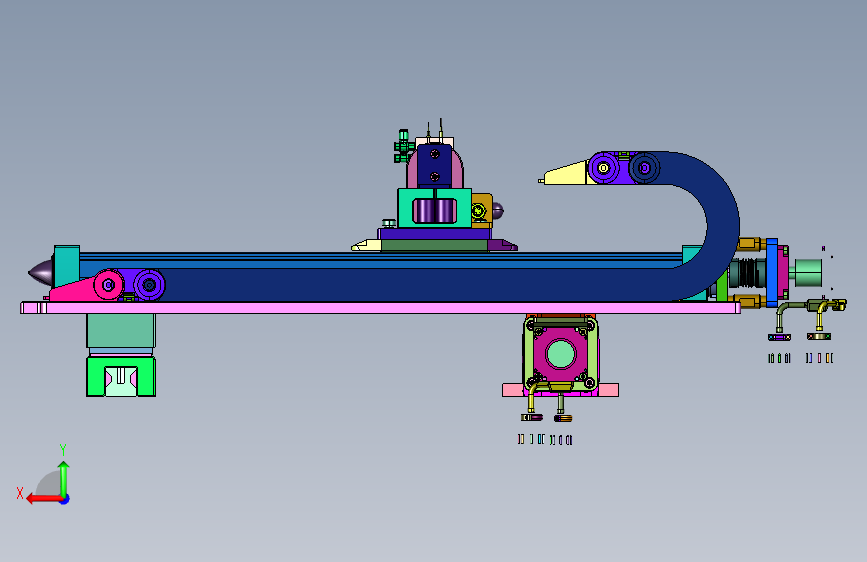Select the long pink base plate

tap(380, 308)
